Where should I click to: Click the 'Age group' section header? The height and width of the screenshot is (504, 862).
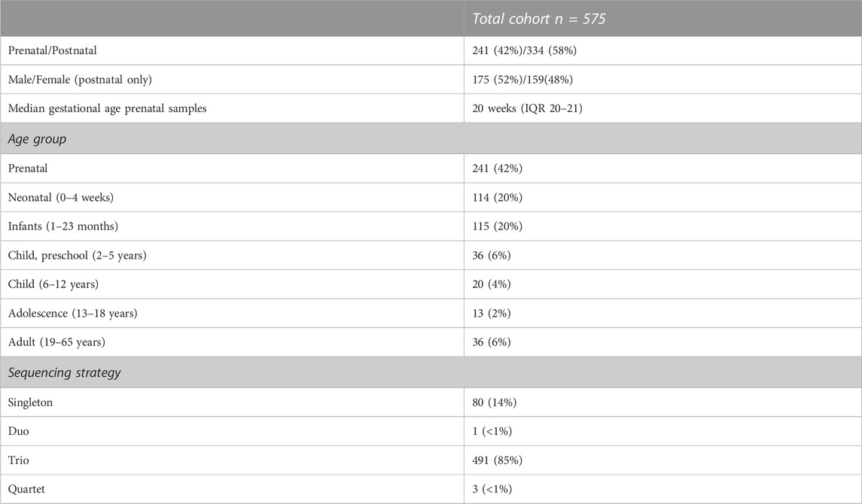(x=37, y=139)
